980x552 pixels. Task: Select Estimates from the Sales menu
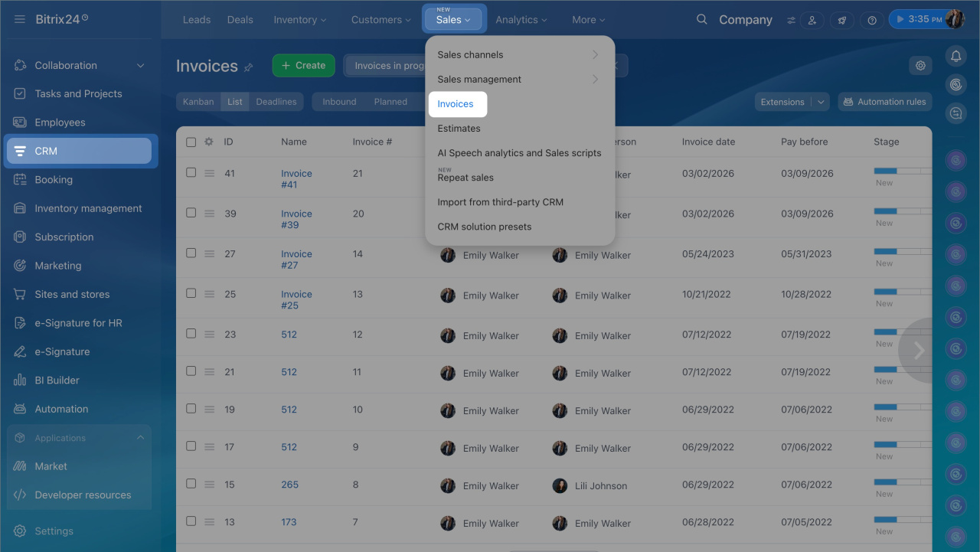[x=459, y=129]
